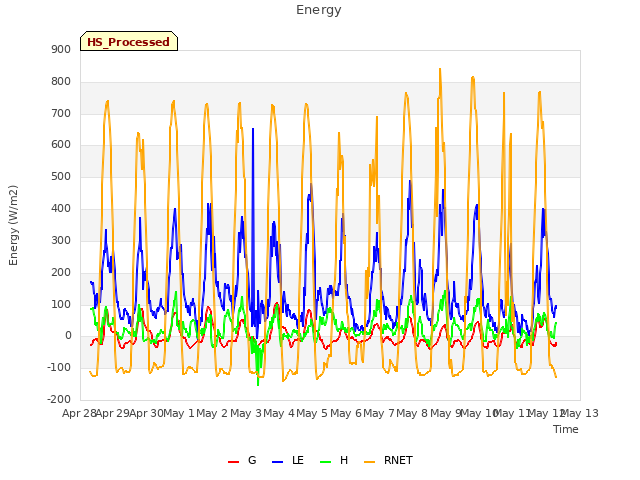
Task: Toggle the RNET series in legend
Action: pyautogui.click(x=388, y=460)
